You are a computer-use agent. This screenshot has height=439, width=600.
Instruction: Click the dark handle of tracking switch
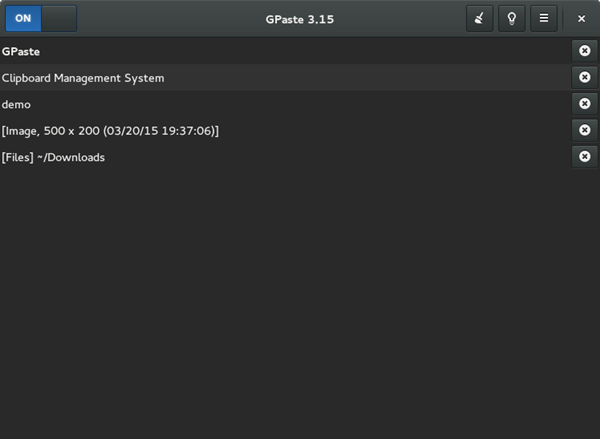coord(60,18)
